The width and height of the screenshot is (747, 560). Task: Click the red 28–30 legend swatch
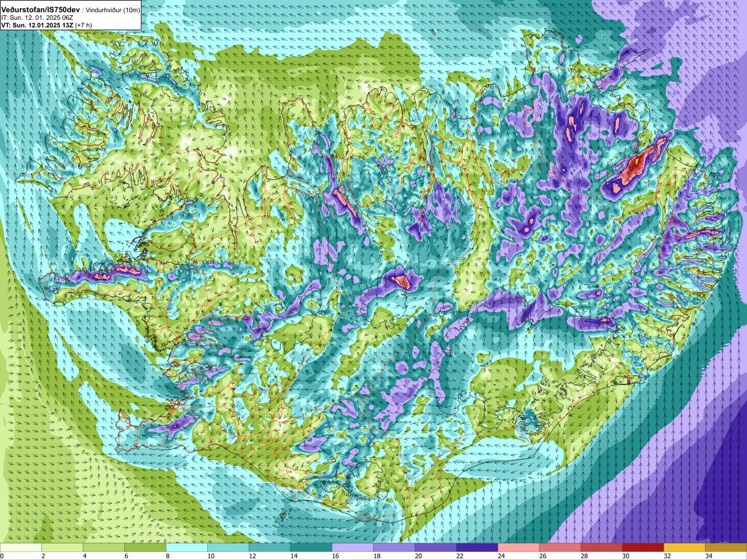[601, 548]
